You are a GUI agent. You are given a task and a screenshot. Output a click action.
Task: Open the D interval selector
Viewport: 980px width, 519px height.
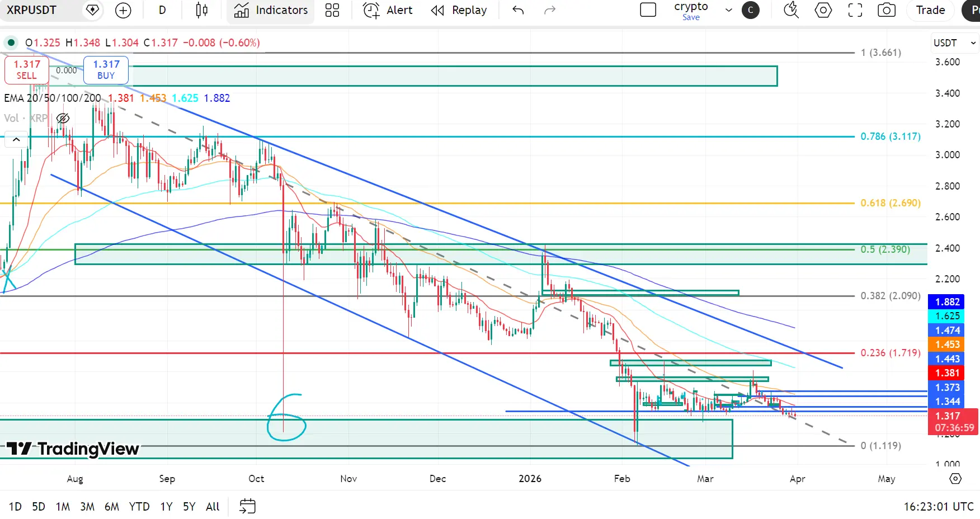click(x=162, y=10)
